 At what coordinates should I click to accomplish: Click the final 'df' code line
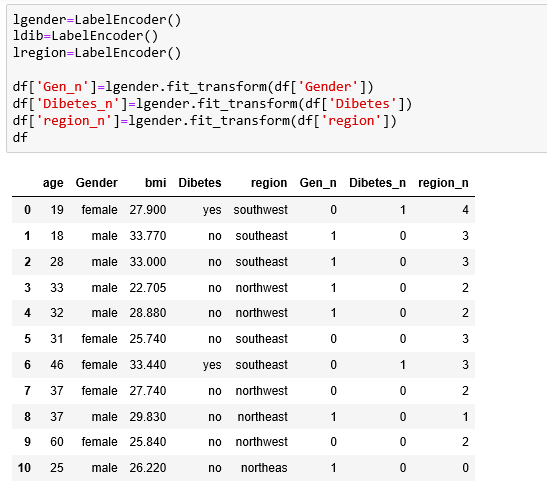coord(20,137)
